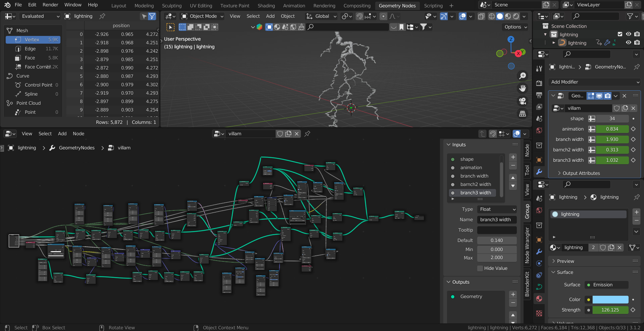Open the Node Wrangler sidebar tab
This screenshot has width=644, height=331.
[x=527, y=245]
